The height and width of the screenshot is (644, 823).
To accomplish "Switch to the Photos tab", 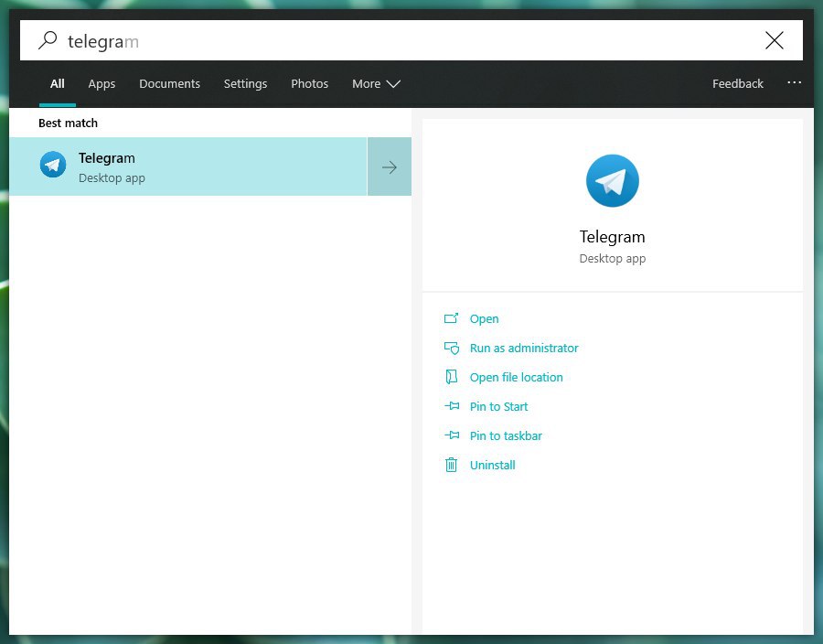I will coord(309,83).
